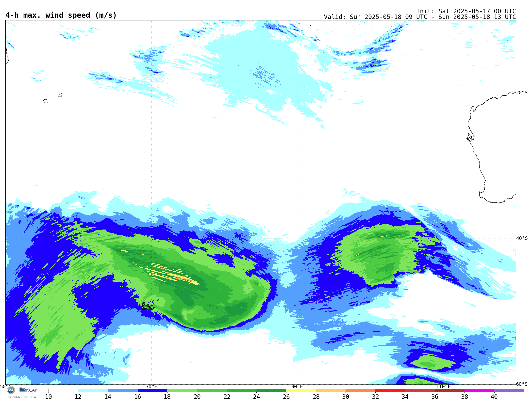
Task: Click the brick red 34-36 m/s swatch
Action: pos(420,391)
